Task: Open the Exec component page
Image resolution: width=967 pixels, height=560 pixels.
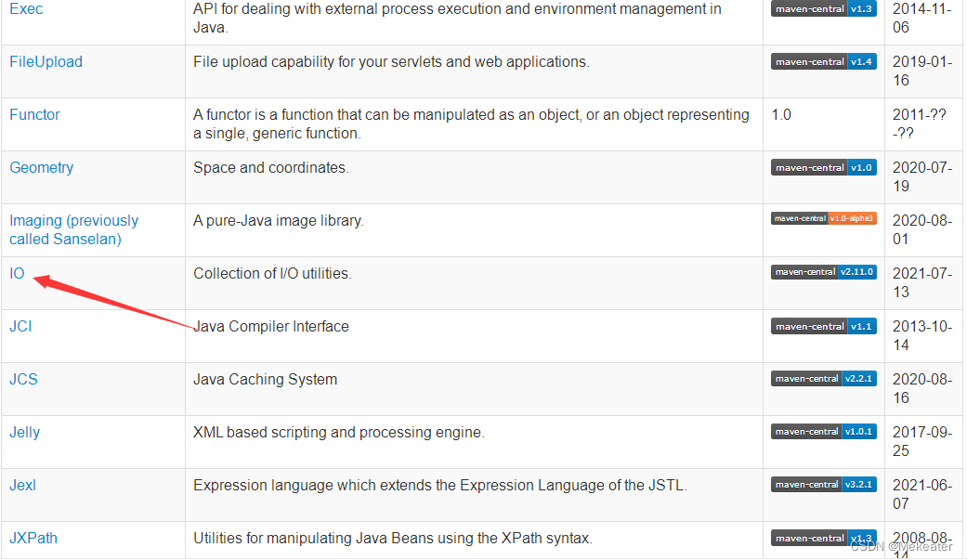Action: coord(25,8)
